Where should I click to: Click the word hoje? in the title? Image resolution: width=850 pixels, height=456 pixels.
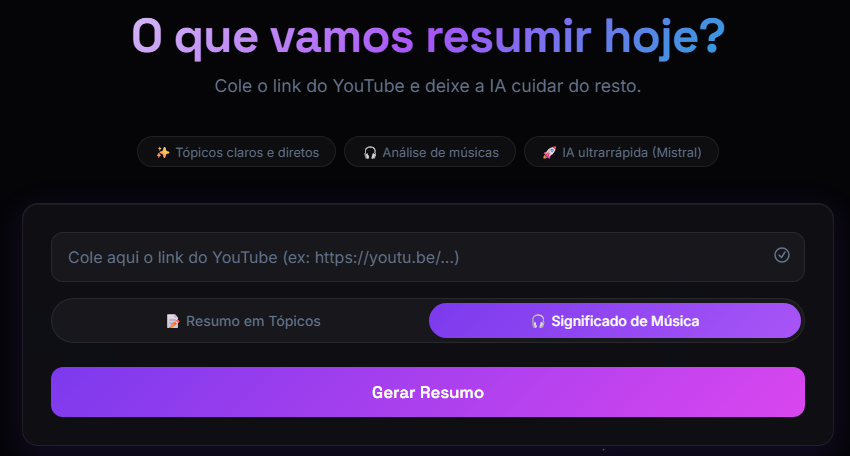click(x=665, y=37)
